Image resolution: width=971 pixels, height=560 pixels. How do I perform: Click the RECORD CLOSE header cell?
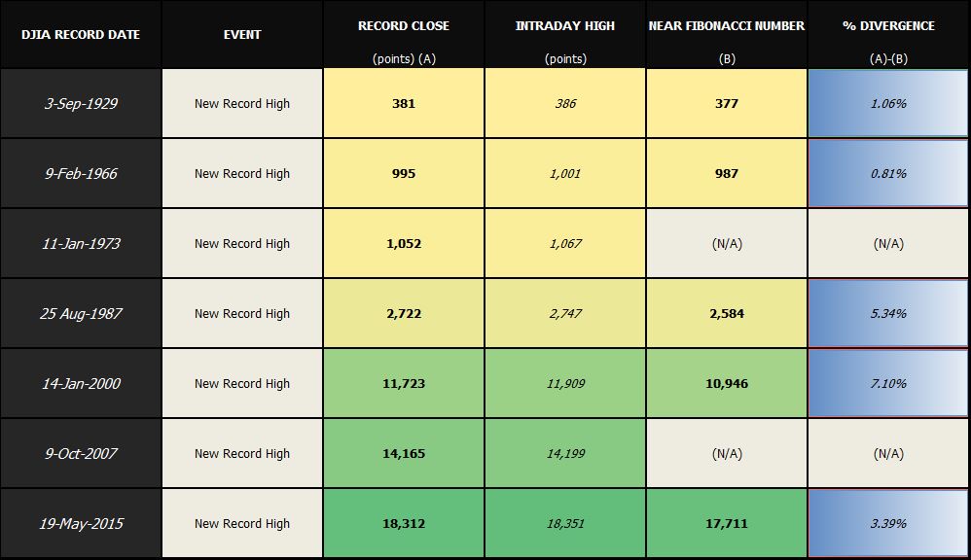click(x=404, y=26)
